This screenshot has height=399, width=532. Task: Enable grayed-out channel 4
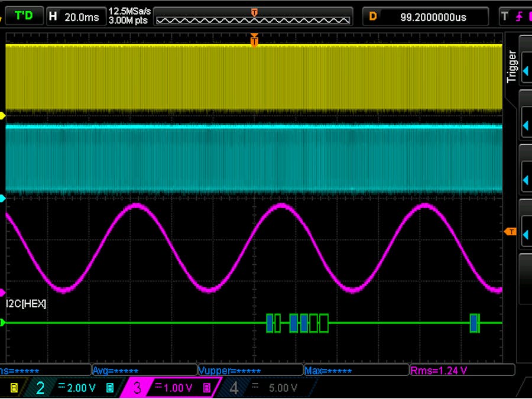click(x=233, y=388)
